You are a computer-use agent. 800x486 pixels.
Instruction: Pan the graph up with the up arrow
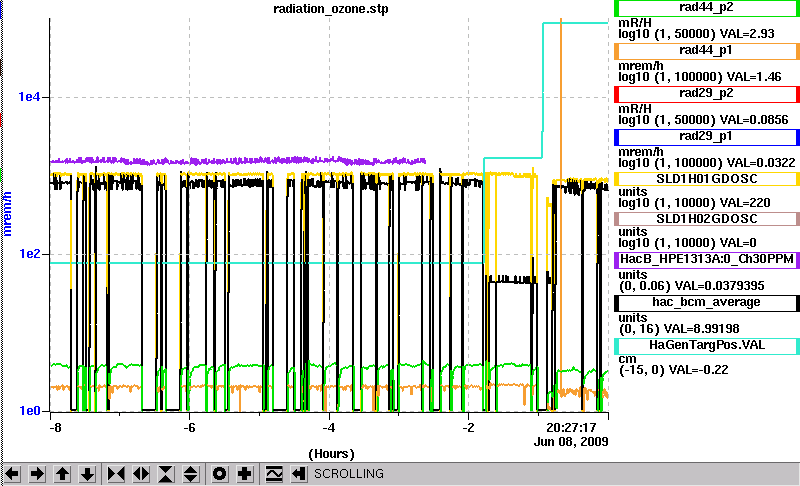tap(62, 474)
